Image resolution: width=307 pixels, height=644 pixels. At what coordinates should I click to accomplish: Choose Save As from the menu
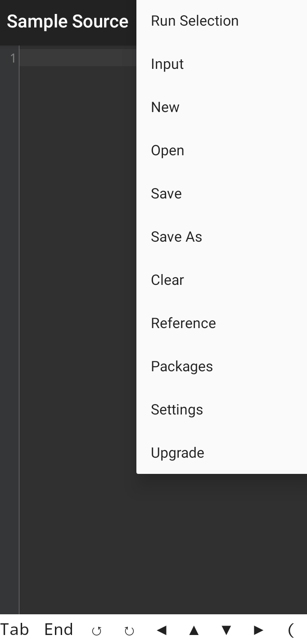[x=221, y=237]
